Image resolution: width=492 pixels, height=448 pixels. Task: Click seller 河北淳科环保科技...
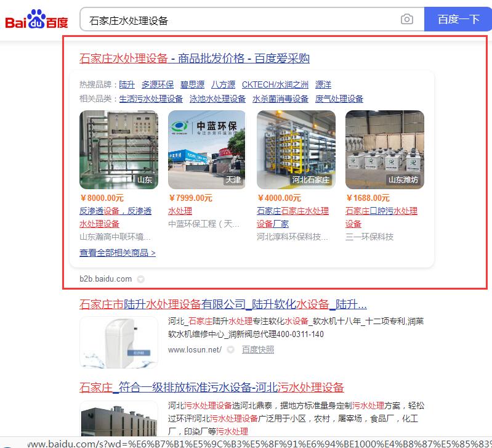tap(292, 237)
